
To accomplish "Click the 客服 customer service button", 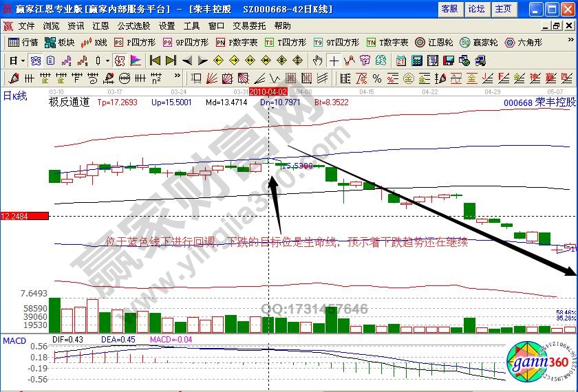I will [x=449, y=9].
